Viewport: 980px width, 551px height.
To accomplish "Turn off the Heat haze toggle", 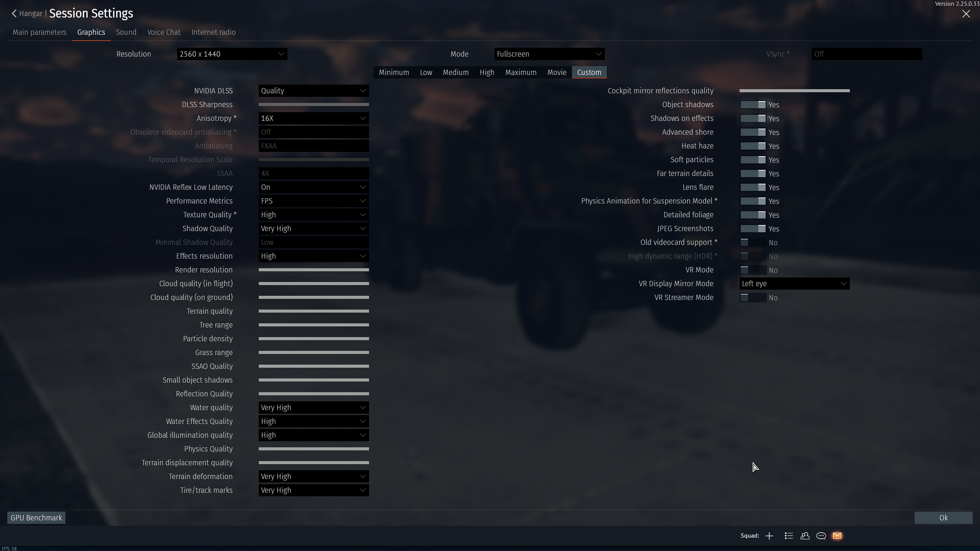I will (753, 146).
